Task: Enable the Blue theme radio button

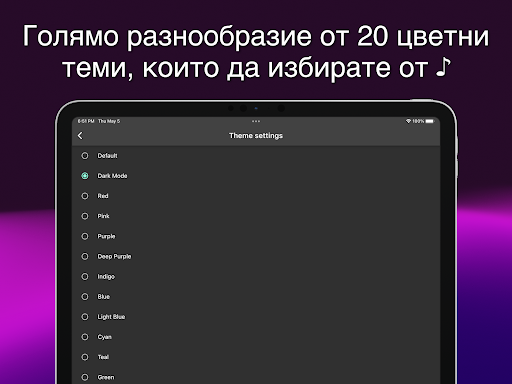Action: point(85,297)
